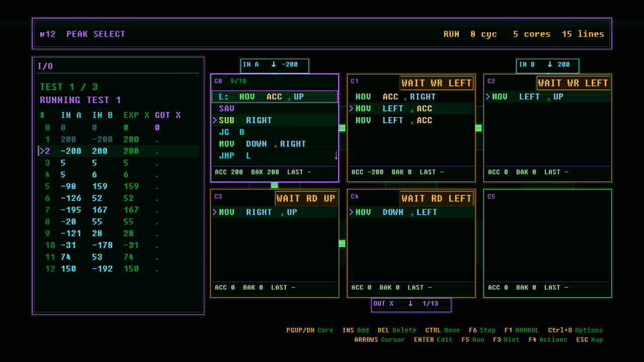Click the GOT X column header
The height and width of the screenshot is (362, 644).
pyautogui.click(x=168, y=115)
